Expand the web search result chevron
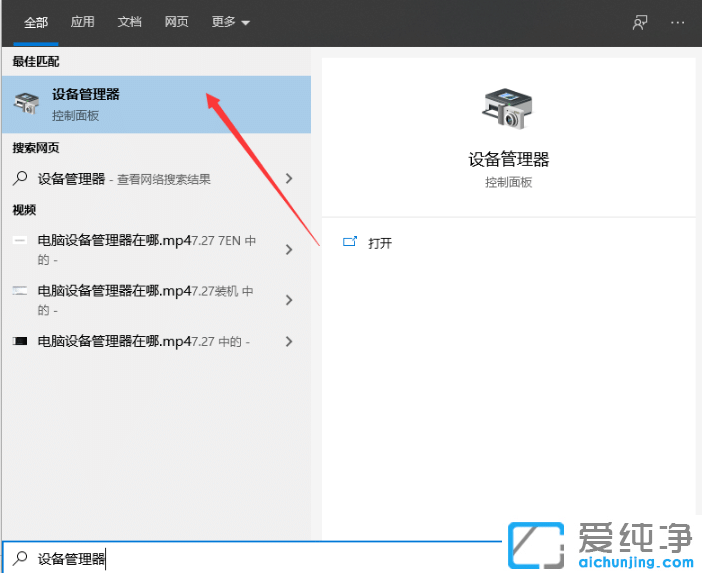The width and height of the screenshot is (702, 575). click(x=289, y=178)
